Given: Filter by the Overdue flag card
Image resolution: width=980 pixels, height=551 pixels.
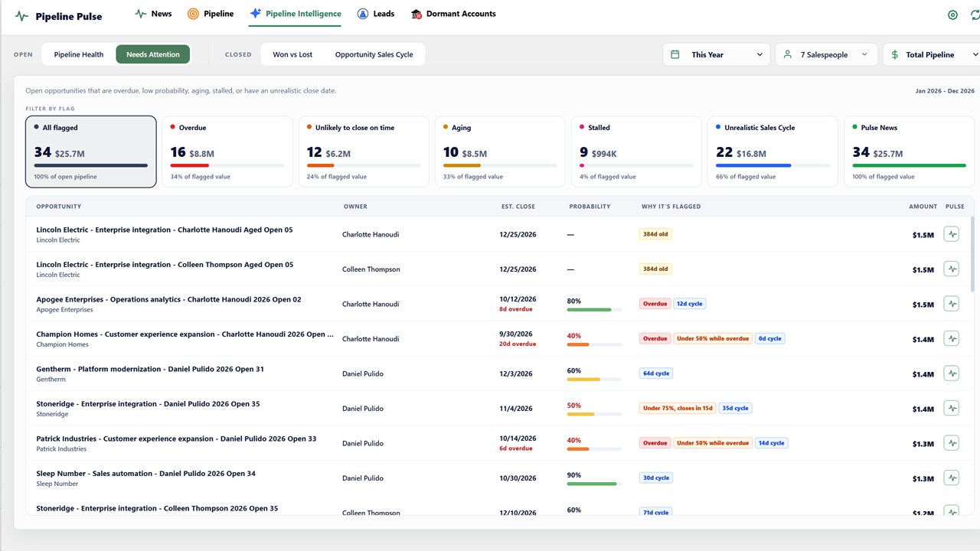Looking at the screenshot, I should tap(227, 152).
